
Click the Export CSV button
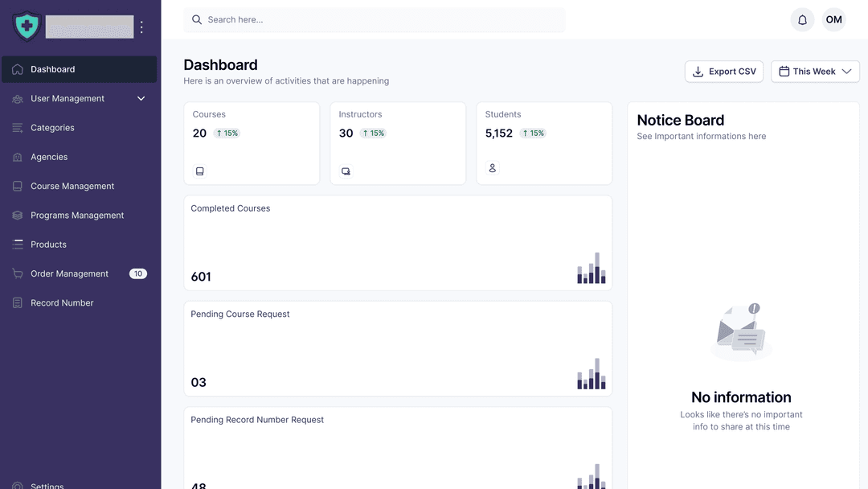723,72
